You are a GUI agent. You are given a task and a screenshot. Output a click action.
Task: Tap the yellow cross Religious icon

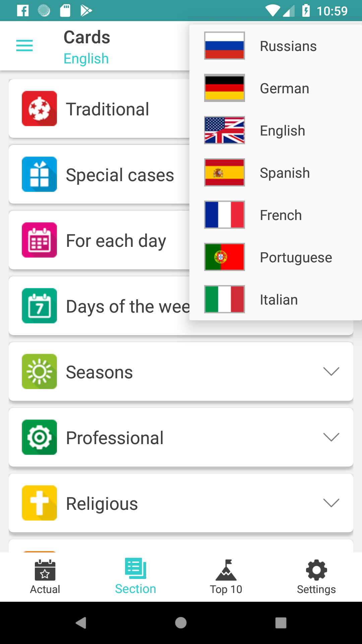click(x=39, y=503)
